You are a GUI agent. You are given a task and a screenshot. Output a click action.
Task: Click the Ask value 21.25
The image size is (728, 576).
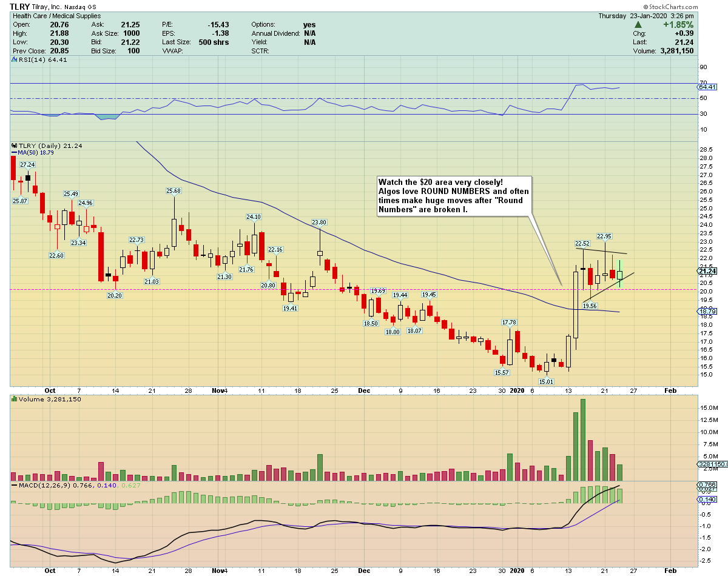tap(130, 25)
